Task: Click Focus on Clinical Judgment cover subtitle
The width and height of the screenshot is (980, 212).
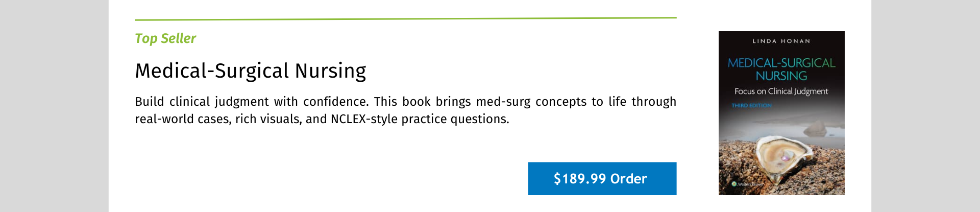Action: pos(781,91)
